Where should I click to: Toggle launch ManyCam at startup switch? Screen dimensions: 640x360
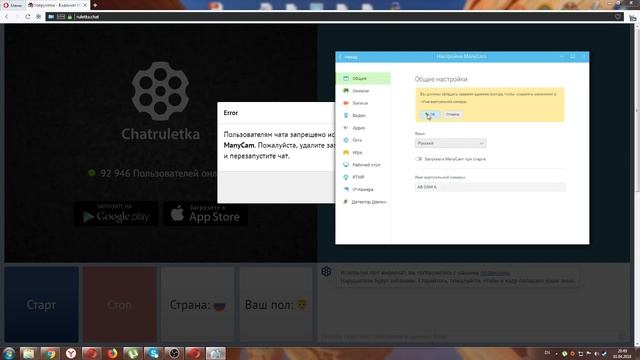418,159
